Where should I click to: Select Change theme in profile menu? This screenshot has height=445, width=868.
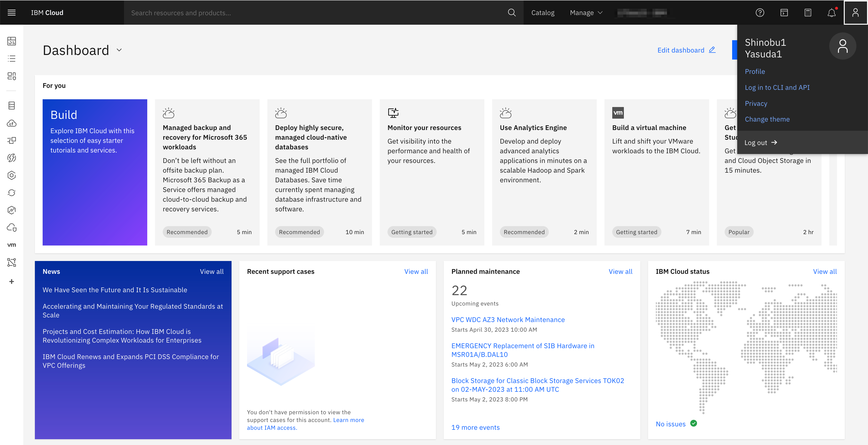click(x=767, y=119)
